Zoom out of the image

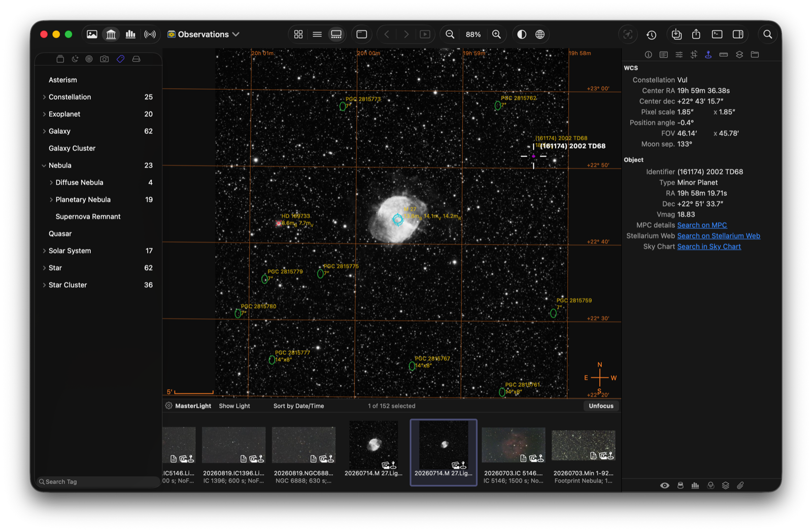pos(450,35)
